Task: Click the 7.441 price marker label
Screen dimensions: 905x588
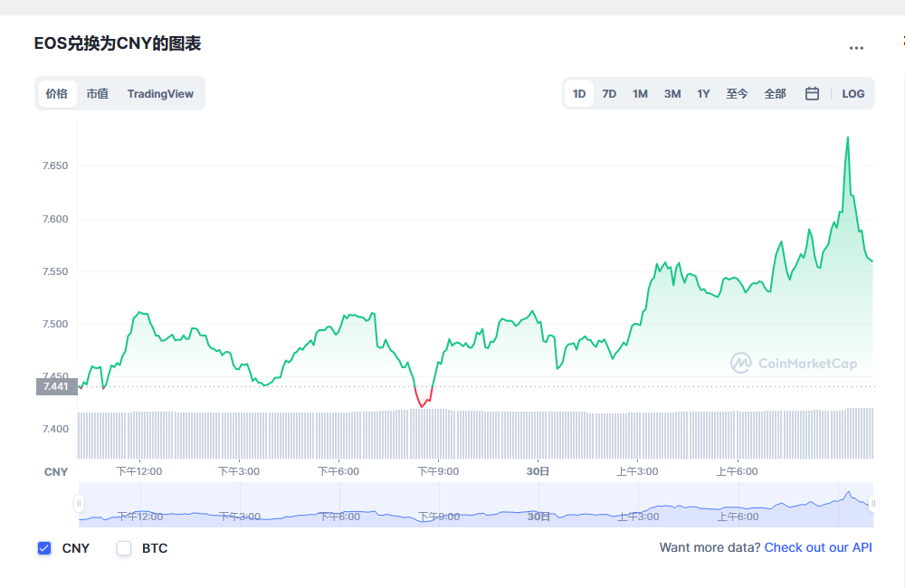Action: click(56, 386)
